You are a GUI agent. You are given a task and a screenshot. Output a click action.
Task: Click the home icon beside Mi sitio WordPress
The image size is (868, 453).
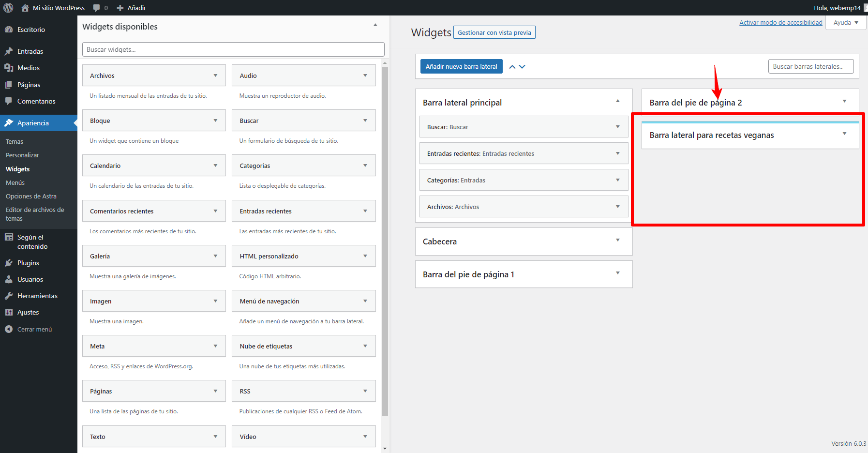point(25,8)
